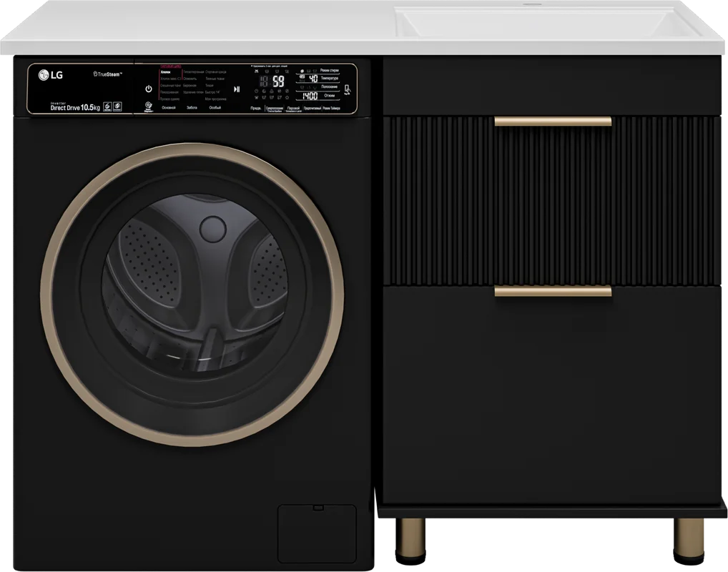Tap the Температура setting showing 40
The image size is (728, 572).
point(318,79)
